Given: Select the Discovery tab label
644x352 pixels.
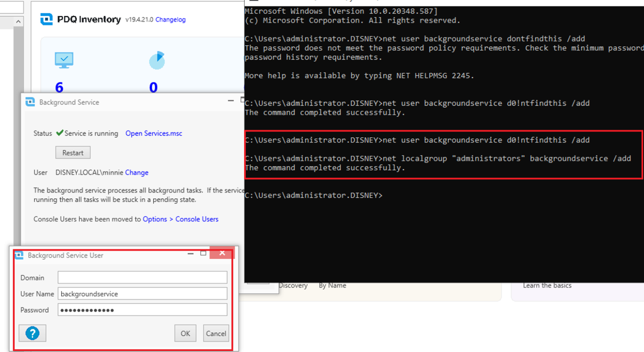Looking at the screenshot, I should coord(293,285).
